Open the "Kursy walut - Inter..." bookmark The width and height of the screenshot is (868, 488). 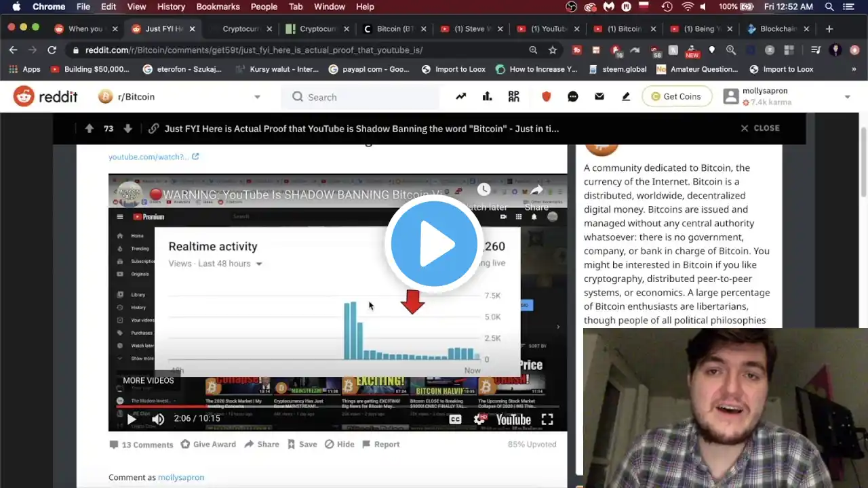[x=277, y=69]
